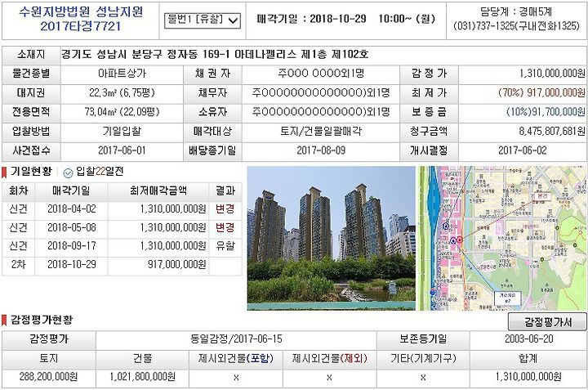The height and width of the screenshot is (390, 588).
Task: Select the 변경 result for 2018-05-08
Action: [x=225, y=227]
